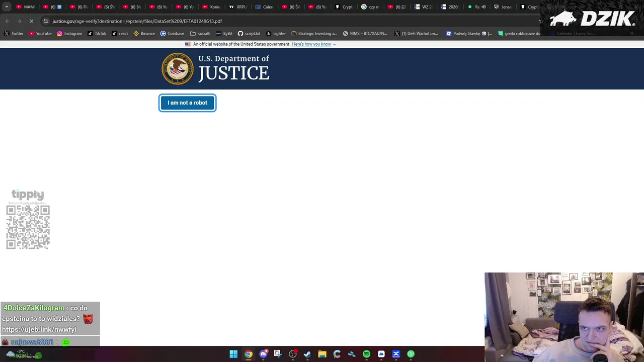Open site information icon in address bar

pos(46,21)
